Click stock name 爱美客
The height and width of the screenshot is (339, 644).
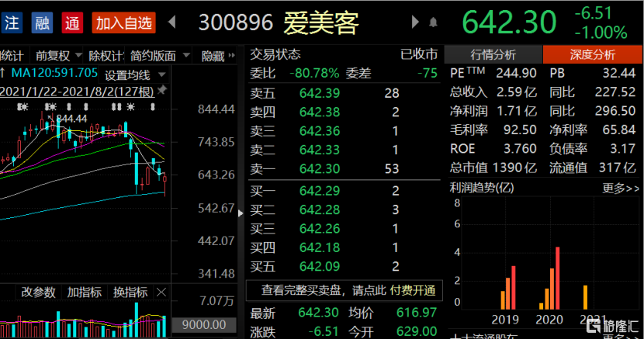(x=320, y=23)
